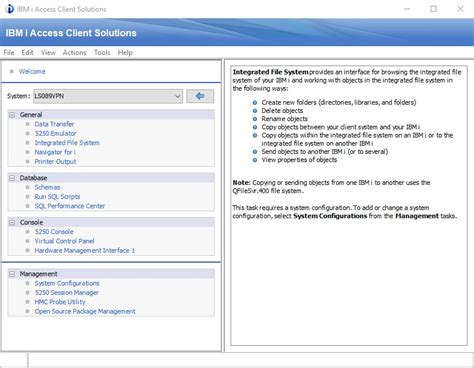This screenshot has width=474, height=368.
Task: Open the System dropdown showing LS089VPN
Action: (108, 96)
